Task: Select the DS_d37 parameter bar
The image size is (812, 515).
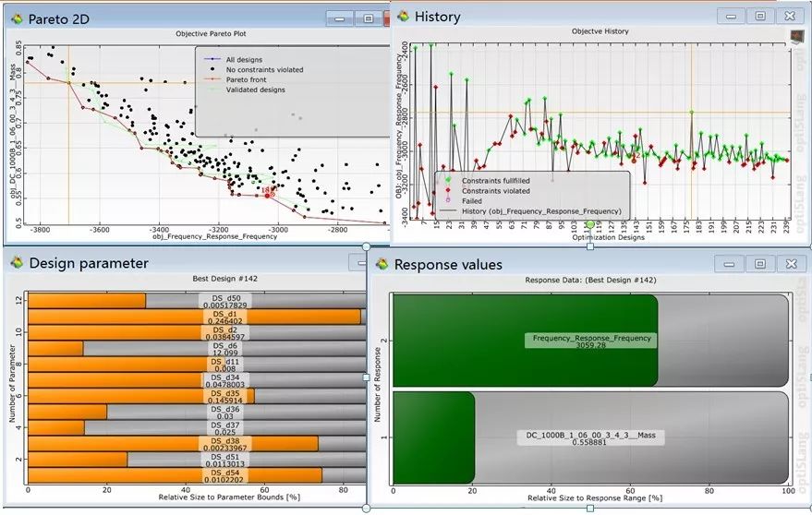Action: click(x=197, y=428)
